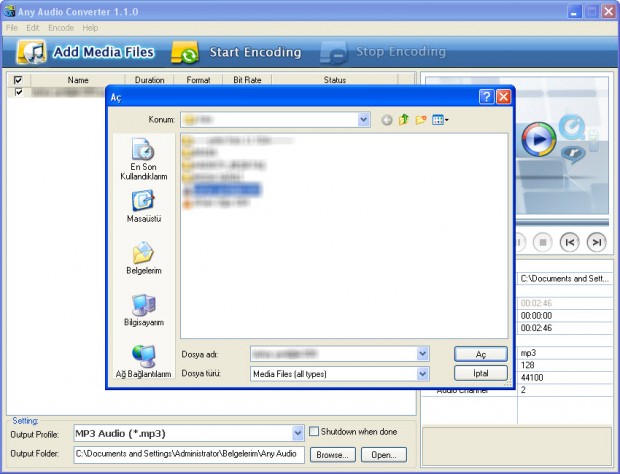
Task: Click the Duration column header
Action: [x=149, y=80]
